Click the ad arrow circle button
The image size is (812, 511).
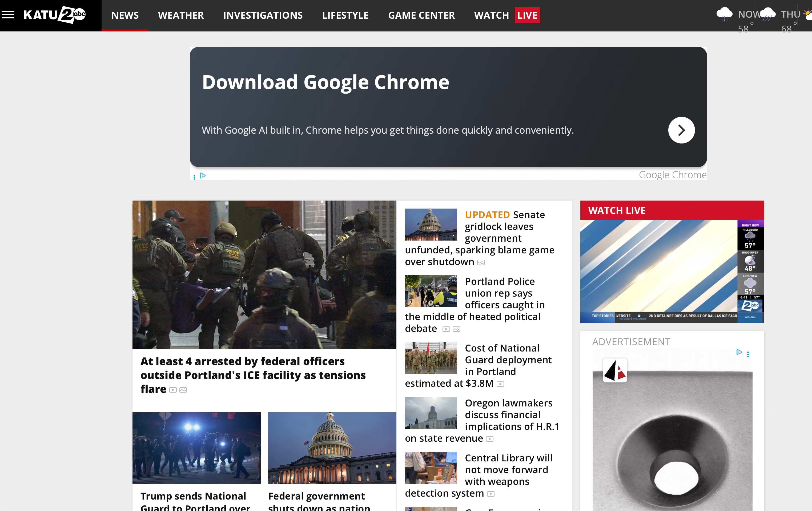click(x=681, y=130)
